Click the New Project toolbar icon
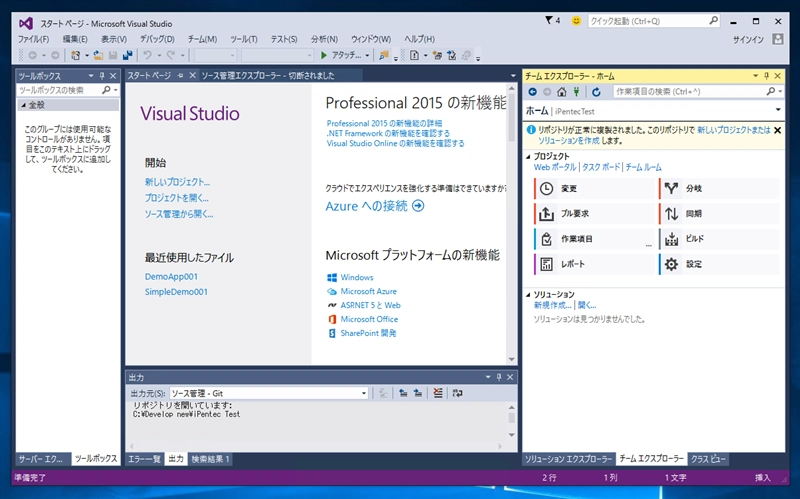Image resolution: width=800 pixels, height=499 pixels. click(x=76, y=55)
